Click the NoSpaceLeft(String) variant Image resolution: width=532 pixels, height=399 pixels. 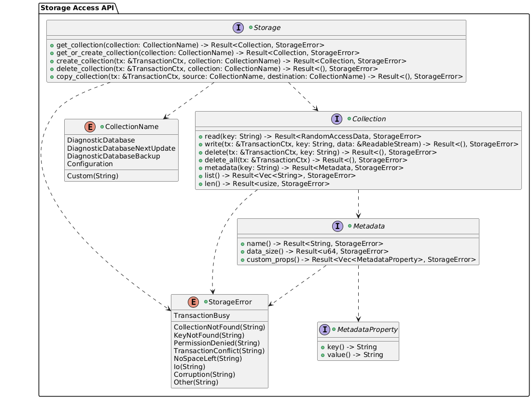[x=208, y=358]
